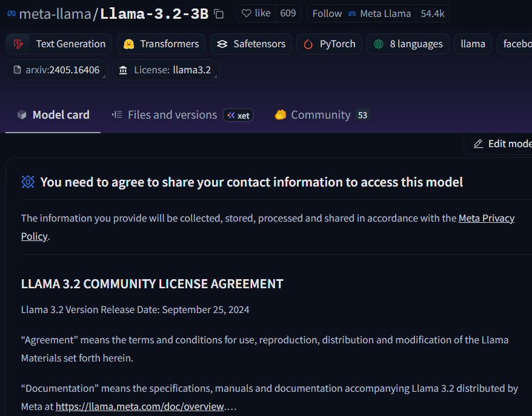
Task: Click the PyTorch flame icon
Action: (x=308, y=44)
